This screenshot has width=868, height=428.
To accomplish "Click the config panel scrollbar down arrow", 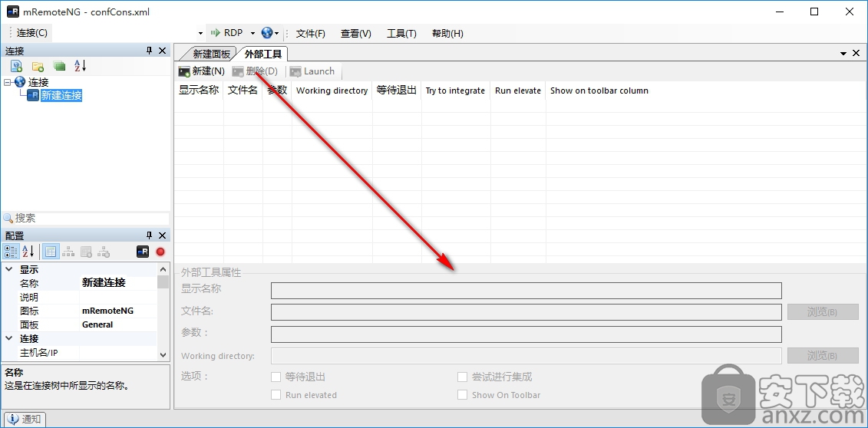I will pos(163,355).
